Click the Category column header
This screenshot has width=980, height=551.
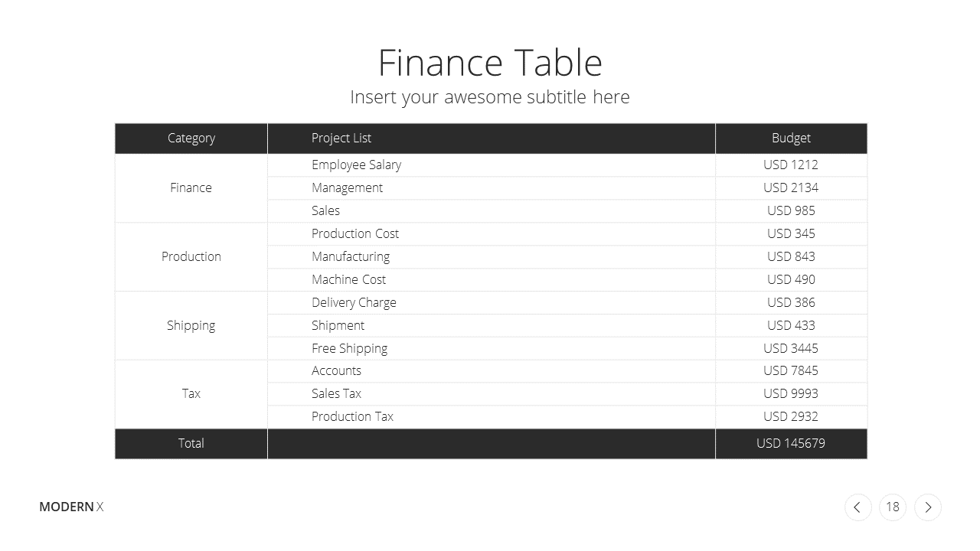(191, 139)
